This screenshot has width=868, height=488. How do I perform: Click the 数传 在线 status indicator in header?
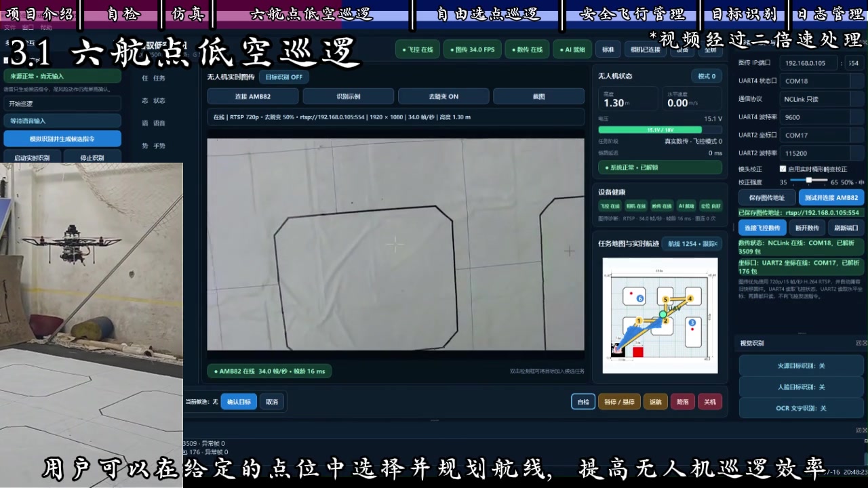526,49
